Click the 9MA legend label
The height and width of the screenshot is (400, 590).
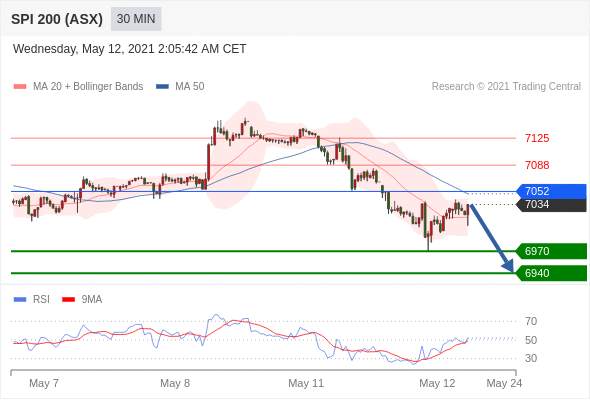click(92, 300)
